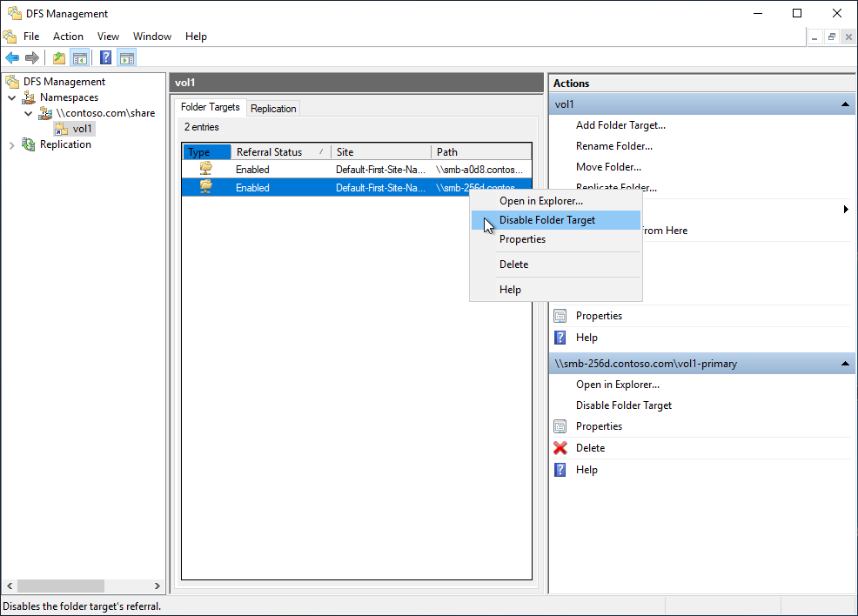The width and height of the screenshot is (858, 616).
Task: Click Disable Folder Target in Actions pane
Action: click(x=624, y=405)
